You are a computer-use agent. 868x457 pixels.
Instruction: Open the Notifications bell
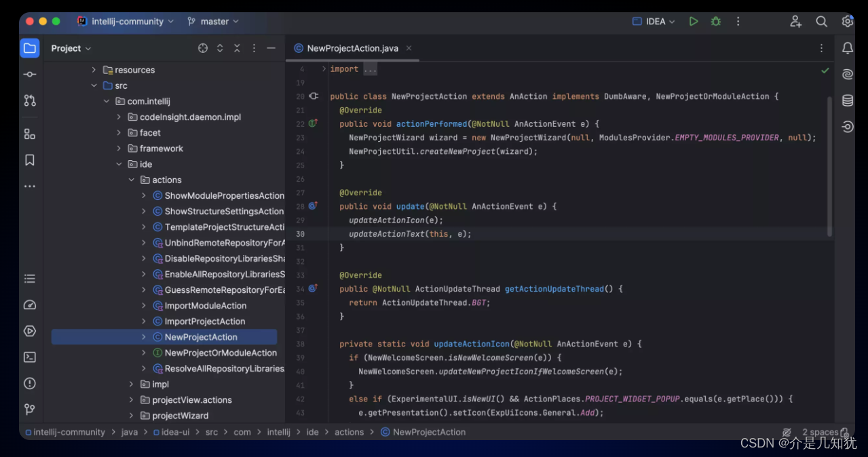pyautogui.click(x=848, y=48)
